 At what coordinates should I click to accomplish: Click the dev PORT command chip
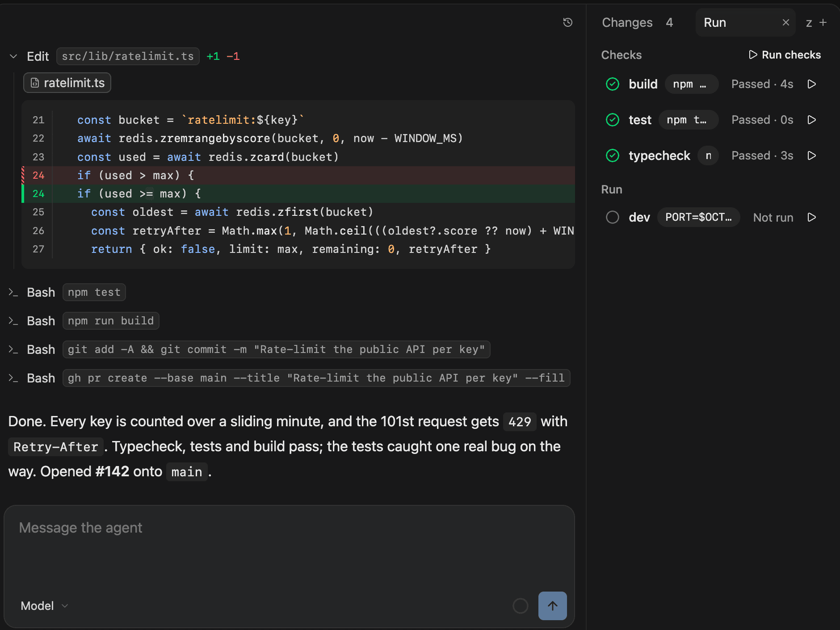click(698, 217)
